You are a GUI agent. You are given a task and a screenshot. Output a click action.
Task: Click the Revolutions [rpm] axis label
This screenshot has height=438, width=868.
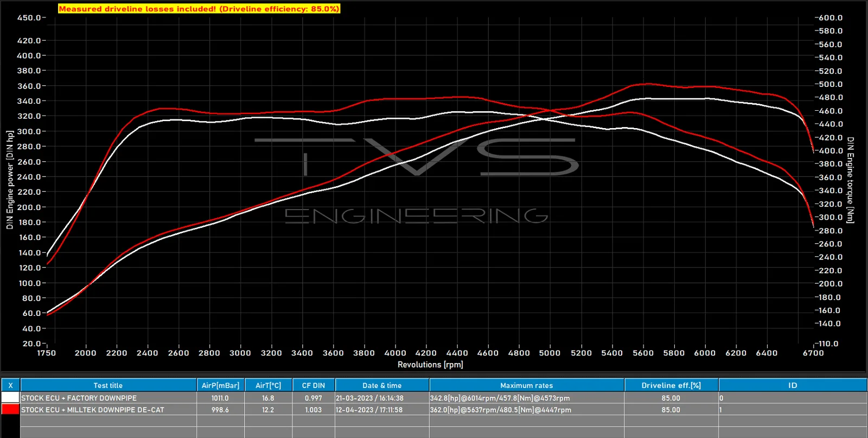[430, 364]
